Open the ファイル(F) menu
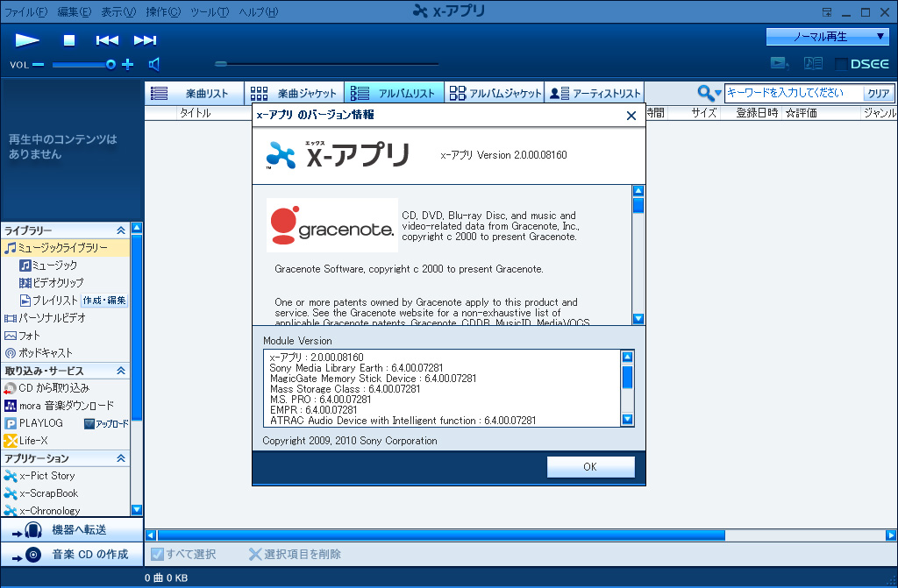This screenshot has height=588, width=898. click(25, 12)
